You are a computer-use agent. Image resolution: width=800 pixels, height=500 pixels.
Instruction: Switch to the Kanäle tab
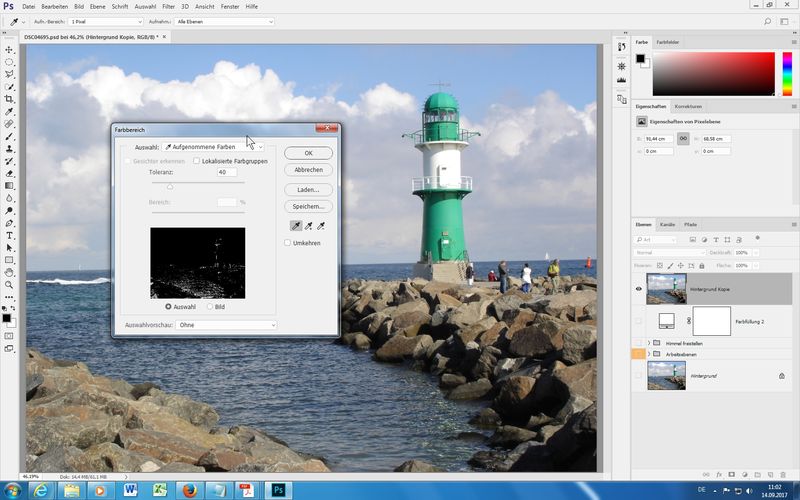pos(667,224)
